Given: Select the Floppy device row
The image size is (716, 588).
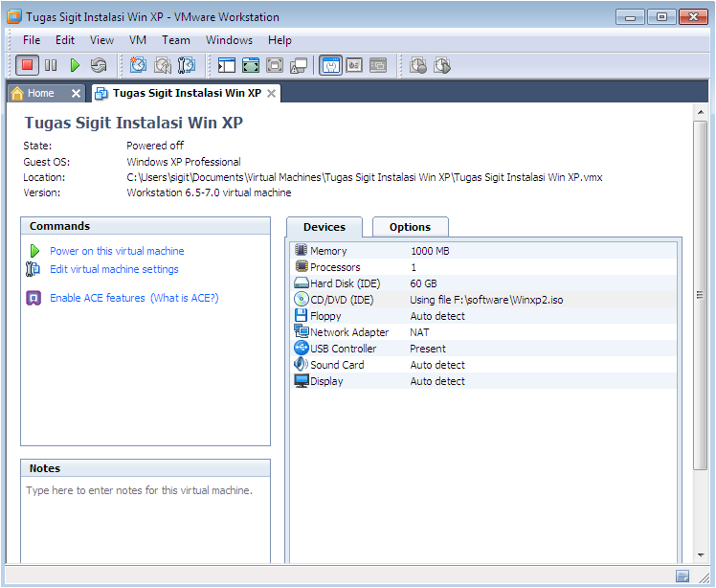Looking at the screenshot, I should point(484,316).
